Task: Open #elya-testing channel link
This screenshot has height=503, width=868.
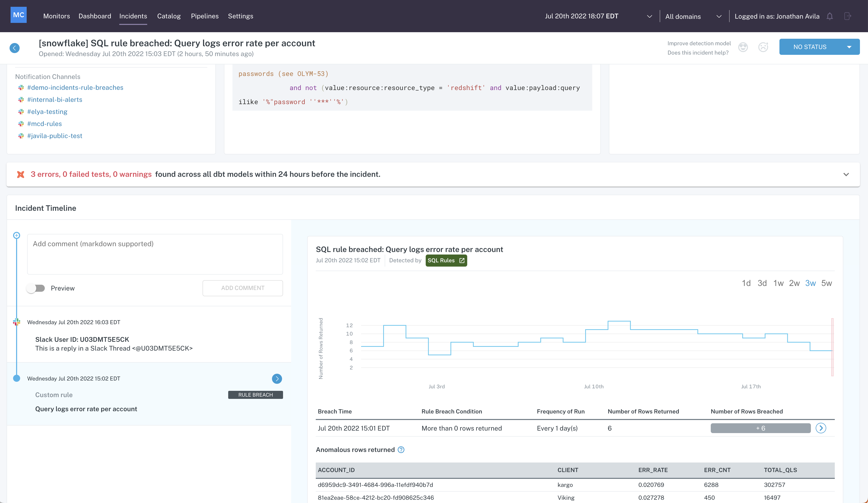Action: point(47,112)
